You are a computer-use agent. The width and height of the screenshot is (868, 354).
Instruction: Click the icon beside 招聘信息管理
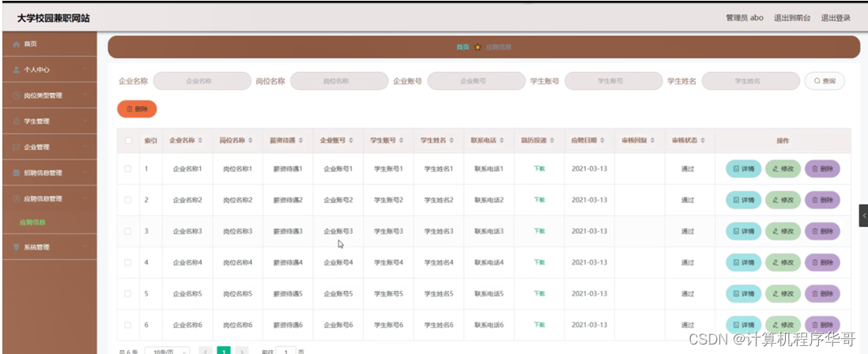pyautogui.click(x=17, y=172)
